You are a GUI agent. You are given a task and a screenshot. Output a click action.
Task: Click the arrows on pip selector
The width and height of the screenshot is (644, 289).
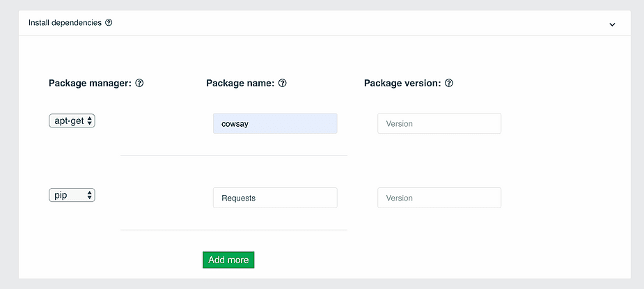90,195
